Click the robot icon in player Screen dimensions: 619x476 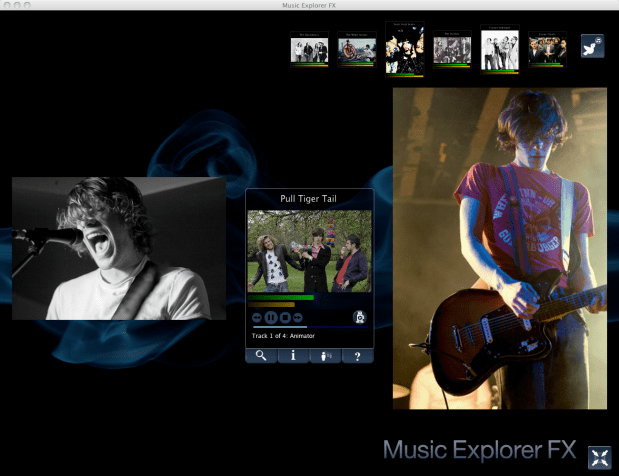click(x=360, y=317)
